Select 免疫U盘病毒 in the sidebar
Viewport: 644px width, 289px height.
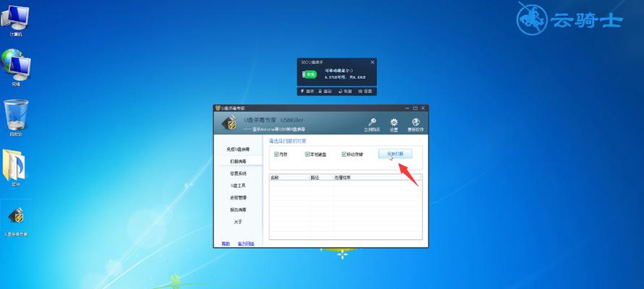point(238,150)
